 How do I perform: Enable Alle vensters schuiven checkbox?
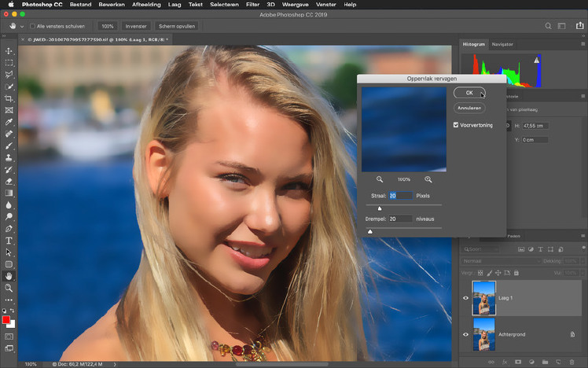pyautogui.click(x=33, y=26)
